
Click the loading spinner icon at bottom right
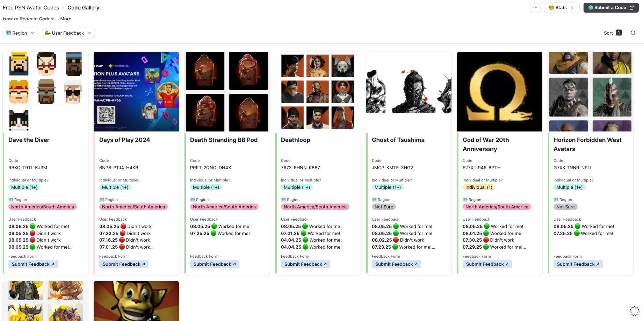634,311
